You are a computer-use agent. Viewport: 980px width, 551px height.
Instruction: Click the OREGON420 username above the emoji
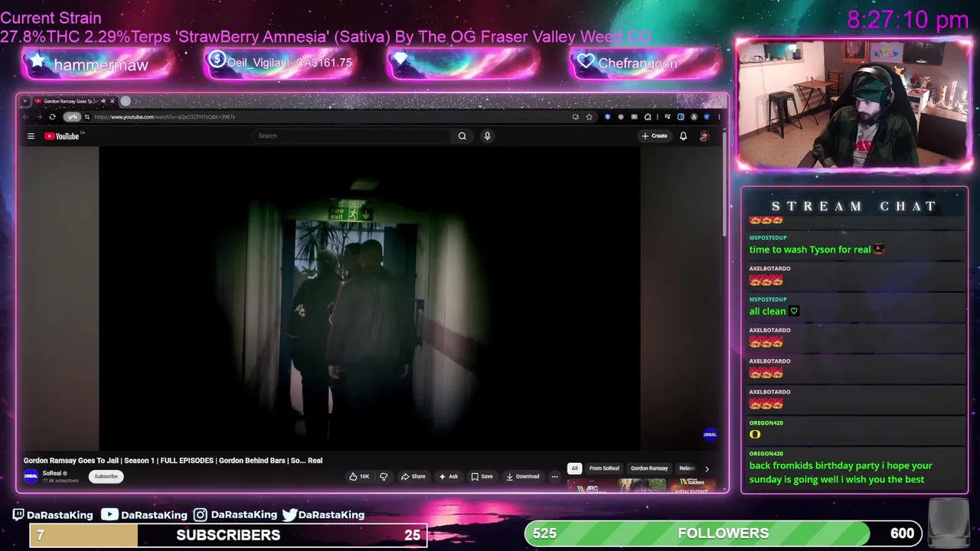[766, 423]
